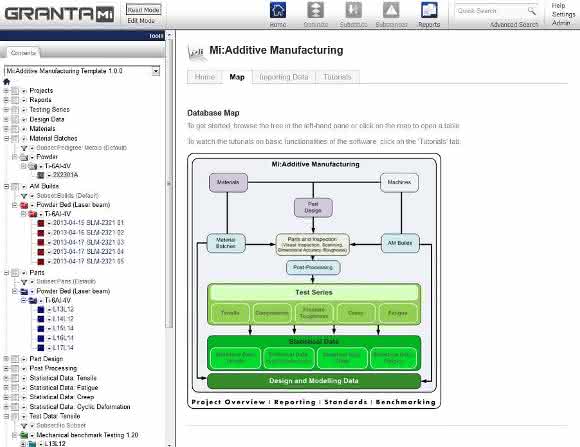Screen dimensions: 580x447
Task: Collapse the Material Batches tree node
Action: tap(6, 138)
